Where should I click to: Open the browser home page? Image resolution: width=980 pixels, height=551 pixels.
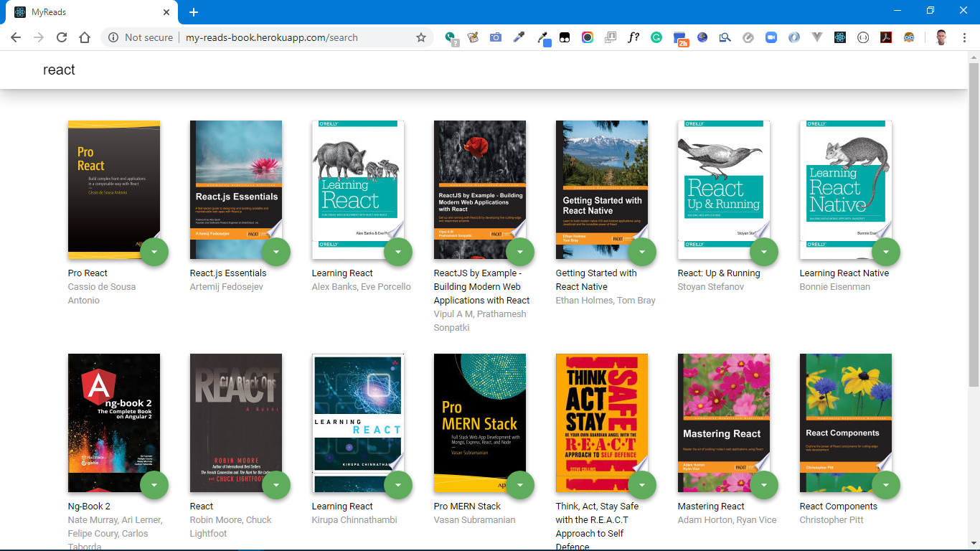coord(85,37)
